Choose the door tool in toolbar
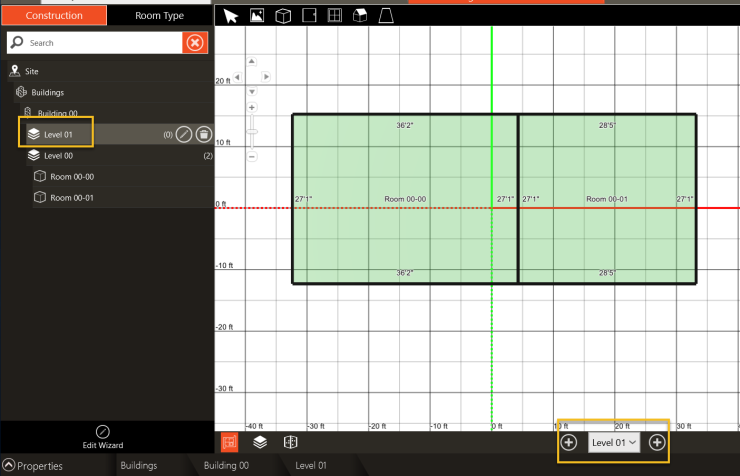 [309, 16]
